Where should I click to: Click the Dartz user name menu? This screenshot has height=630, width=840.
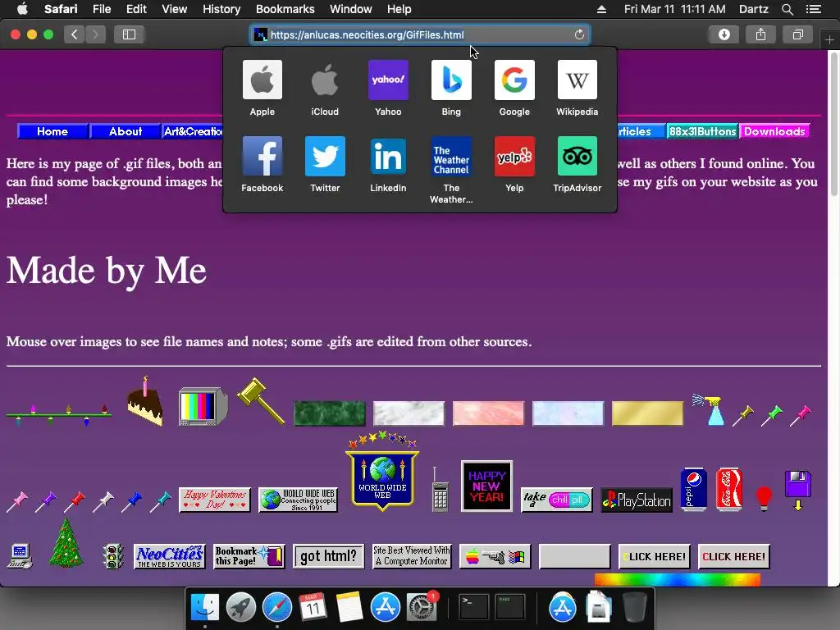753,9
